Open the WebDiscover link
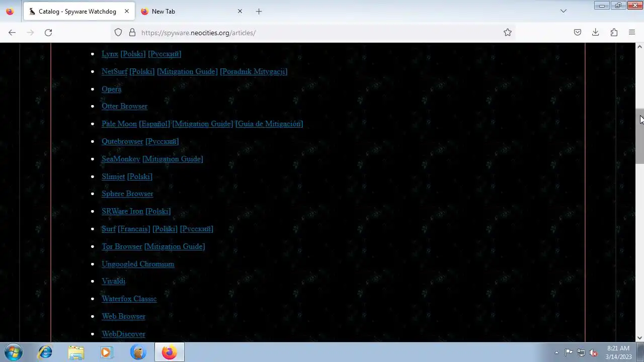Image resolution: width=644 pixels, height=362 pixels. pos(123,334)
